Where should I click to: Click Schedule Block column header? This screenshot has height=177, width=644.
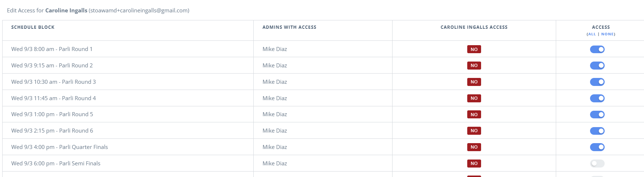tap(33, 27)
